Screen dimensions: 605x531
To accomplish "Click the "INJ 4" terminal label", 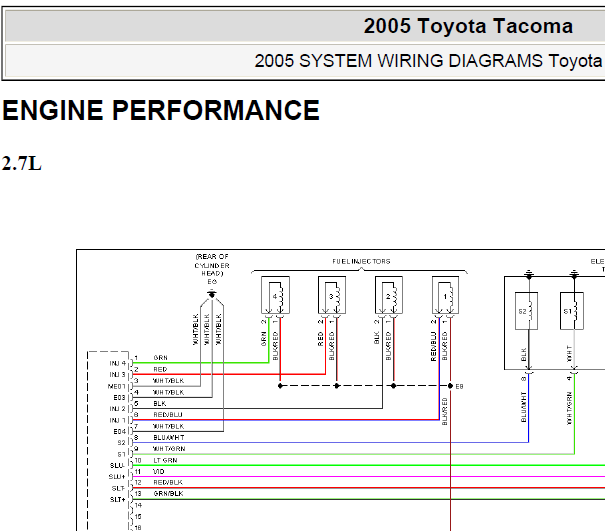I will (117, 364).
